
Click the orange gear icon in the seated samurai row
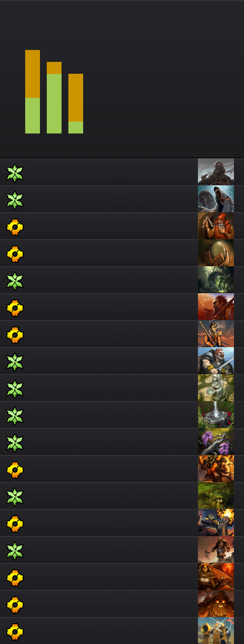pyautogui.click(x=15, y=335)
